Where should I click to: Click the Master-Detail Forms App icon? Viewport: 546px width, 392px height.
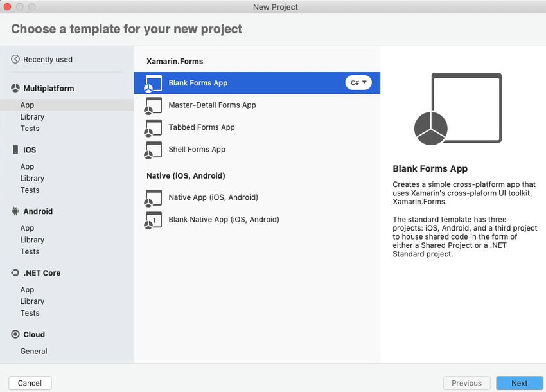[153, 105]
